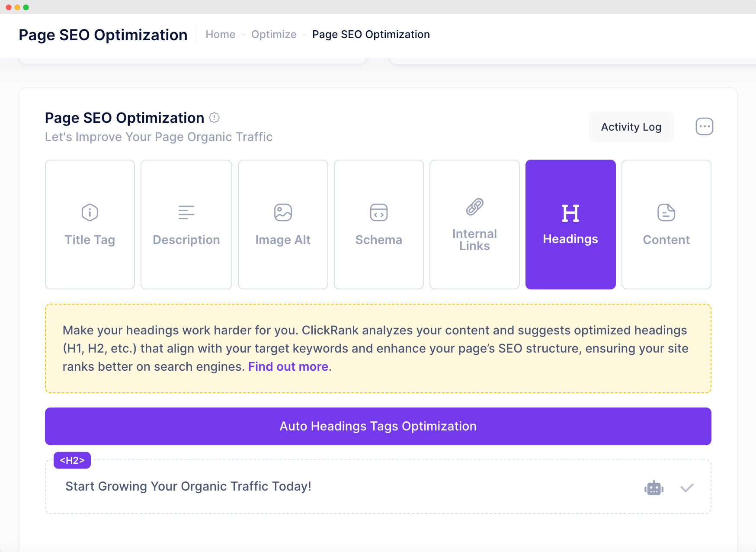Navigate to Optimize breadcrumb

(x=274, y=35)
